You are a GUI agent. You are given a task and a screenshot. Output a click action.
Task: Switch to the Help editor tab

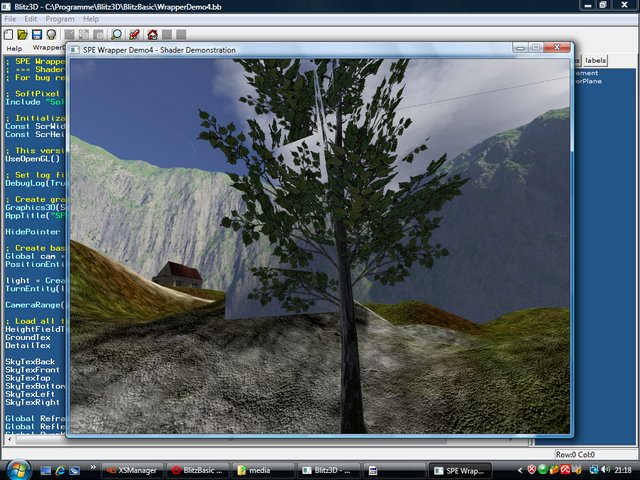click(14, 48)
